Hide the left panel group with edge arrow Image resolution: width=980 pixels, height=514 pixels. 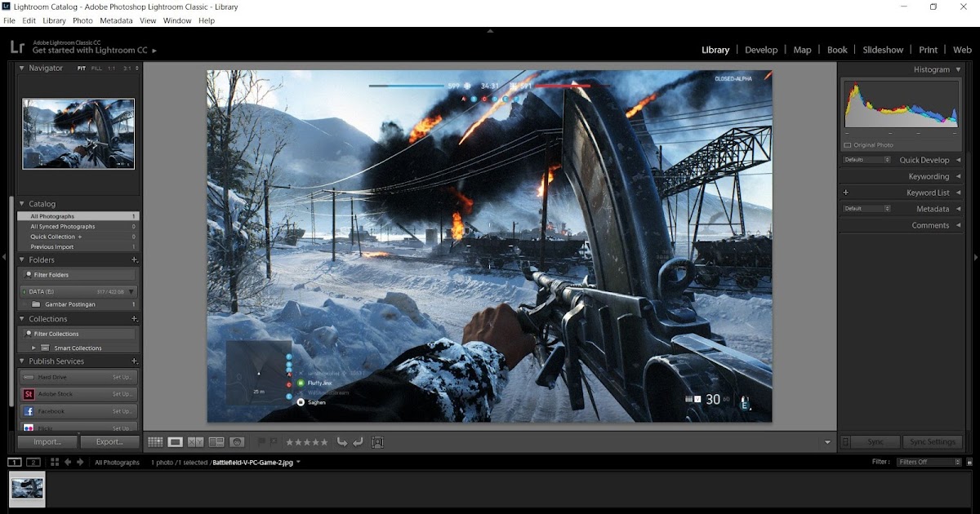tap(4, 257)
